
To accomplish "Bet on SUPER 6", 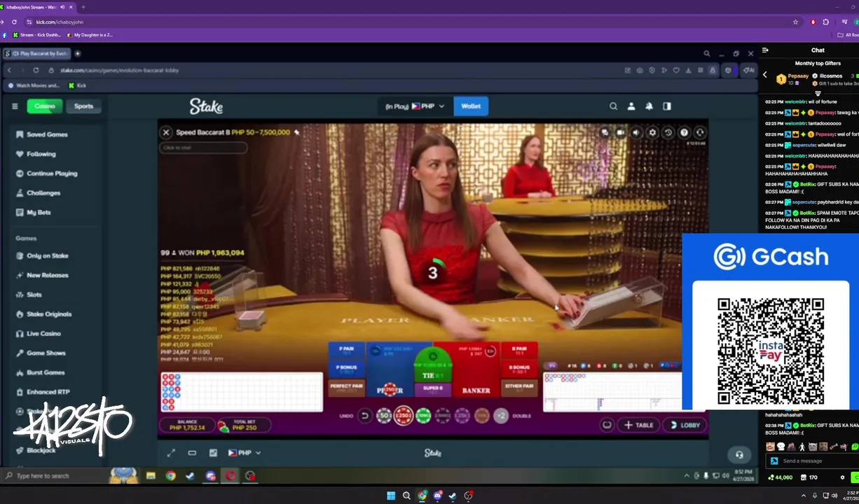I will [x=433, y=389].
